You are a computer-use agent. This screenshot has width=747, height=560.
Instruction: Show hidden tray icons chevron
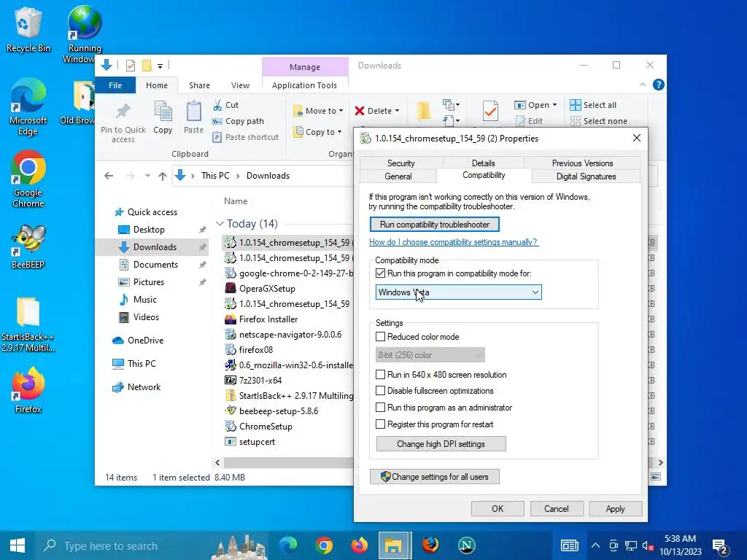click(x=595, y=545)
